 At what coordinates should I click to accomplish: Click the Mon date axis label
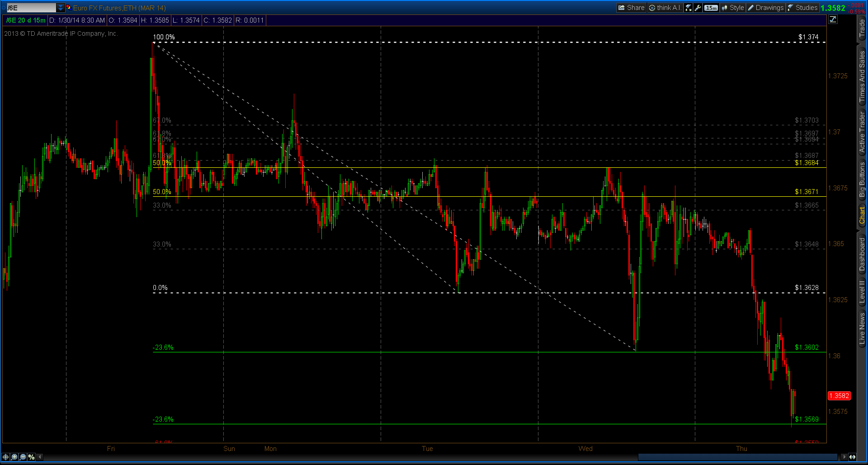click(270, 449)
